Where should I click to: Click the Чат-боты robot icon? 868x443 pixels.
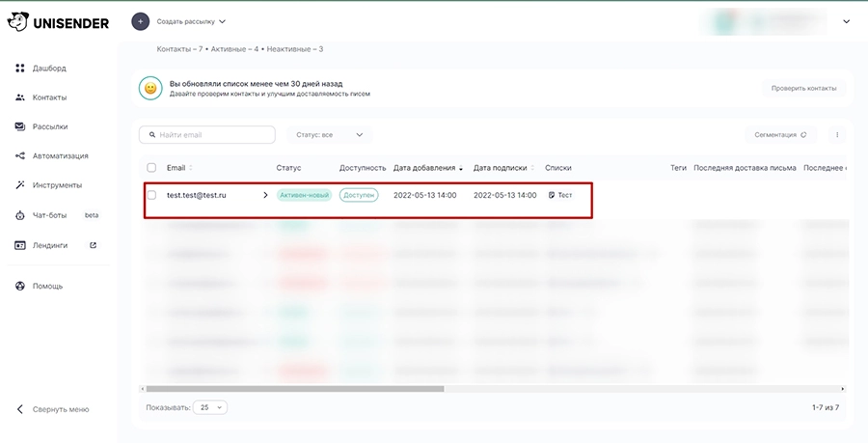pyautogui.click(x=20, y=215)
